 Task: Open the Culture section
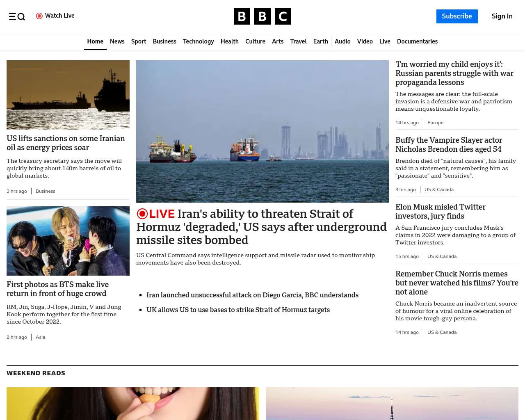(x=255, y=41)
